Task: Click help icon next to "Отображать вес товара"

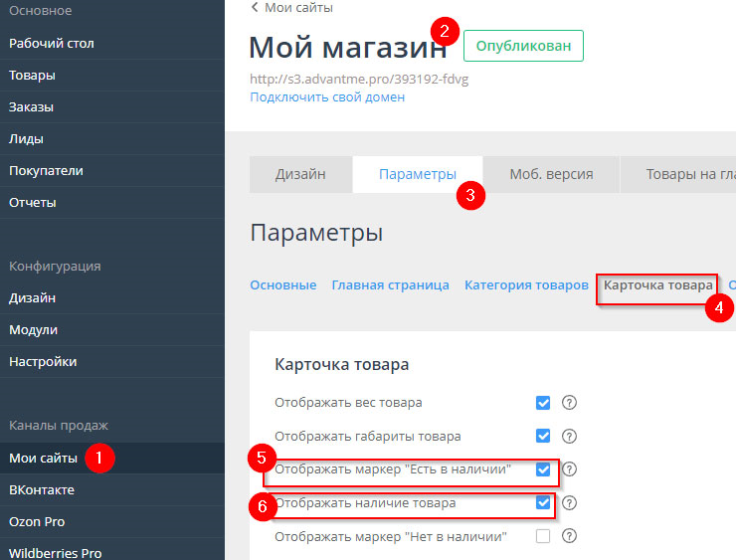Action: point(570,403)
